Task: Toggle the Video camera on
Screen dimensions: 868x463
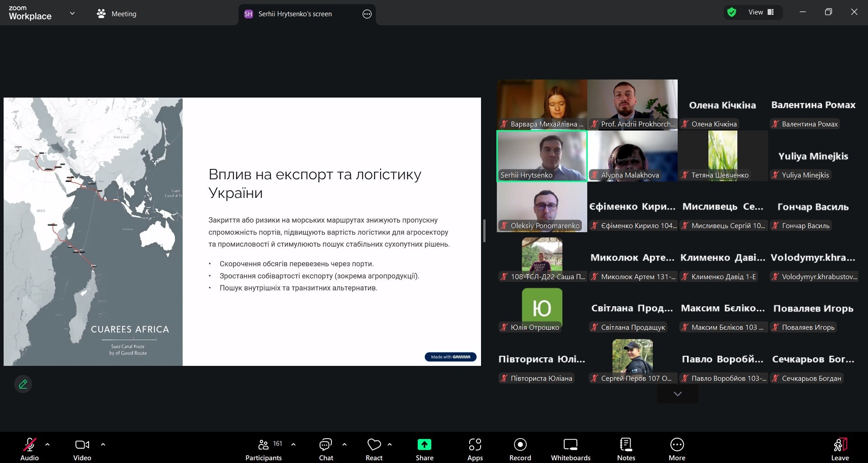Action: click(x=82, y=449)
